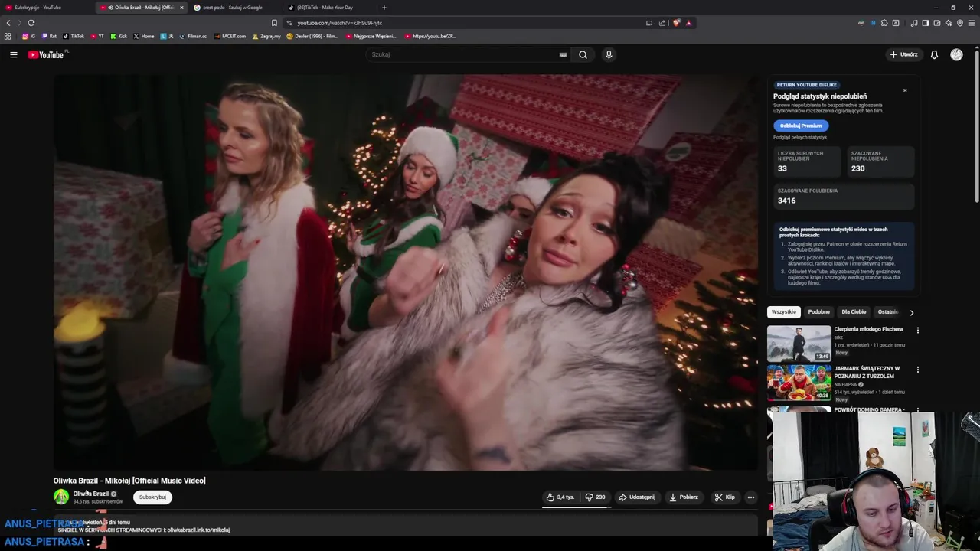Screen dimensions: 980x551
Task: Expand more filter chips with the right chevron
Action: tap(911, 312)
